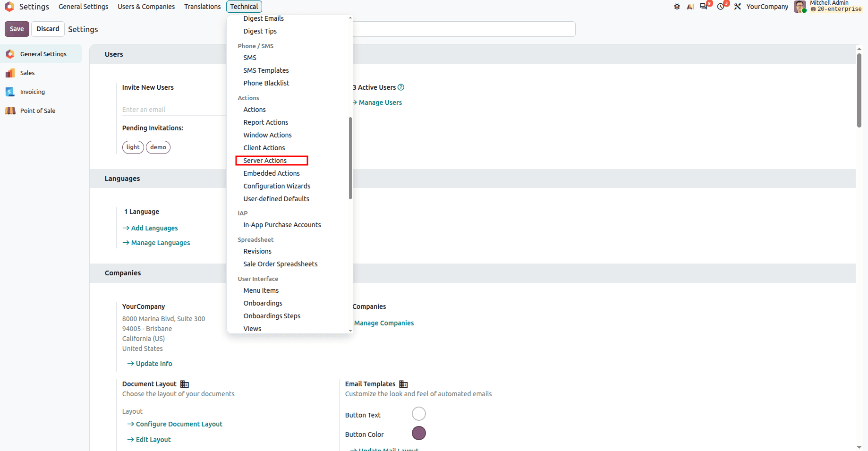Open In-App Purchase Accounts entry
Screen dimensions: 868x451
point(282,225)
